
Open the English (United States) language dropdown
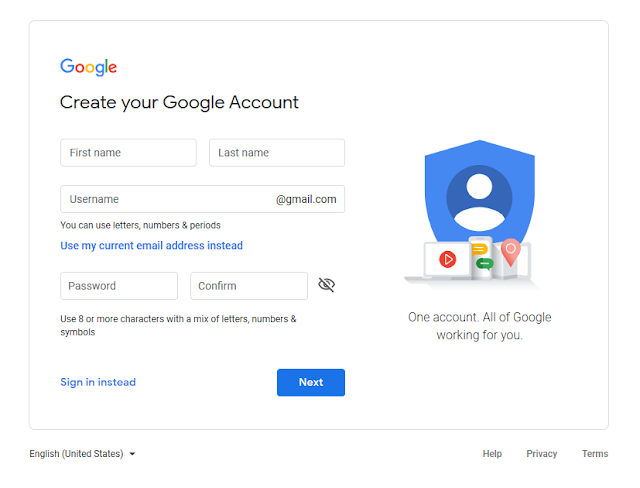click(x=82, y=454)
